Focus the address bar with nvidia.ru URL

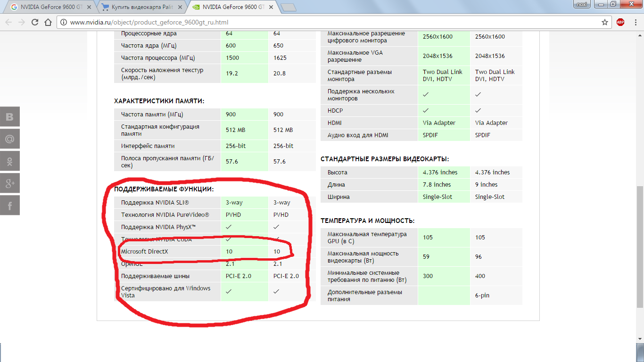[334, 22]
